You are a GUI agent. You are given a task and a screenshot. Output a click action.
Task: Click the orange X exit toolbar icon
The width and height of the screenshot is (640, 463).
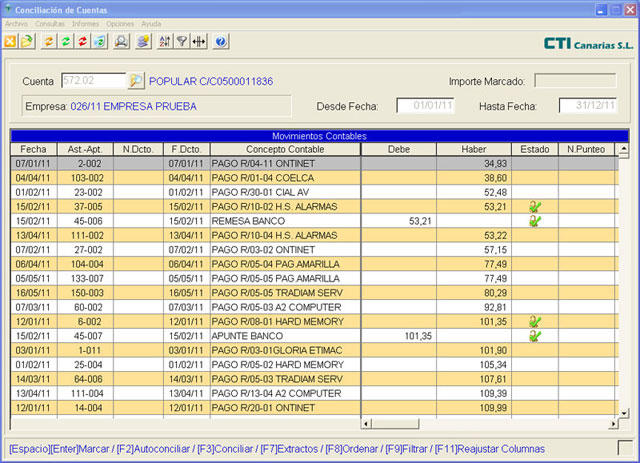click(x=10, y=41)
